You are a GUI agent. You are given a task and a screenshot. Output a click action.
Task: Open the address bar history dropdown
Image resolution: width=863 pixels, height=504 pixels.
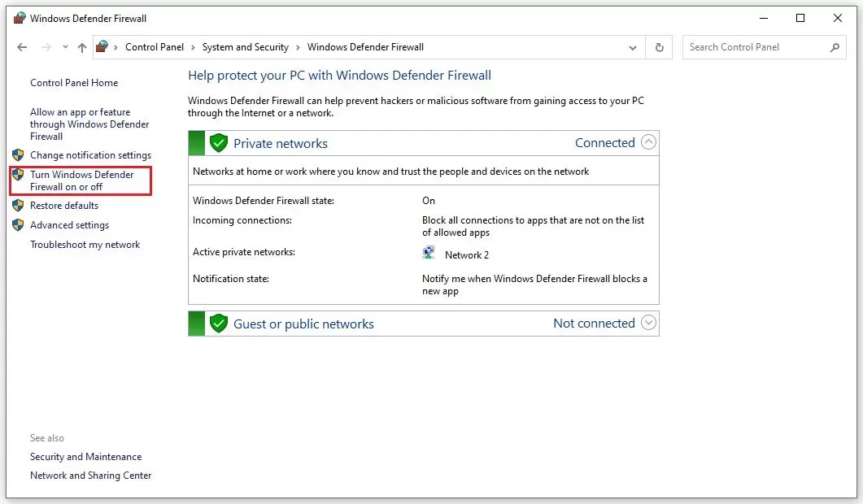click(634, 48)
